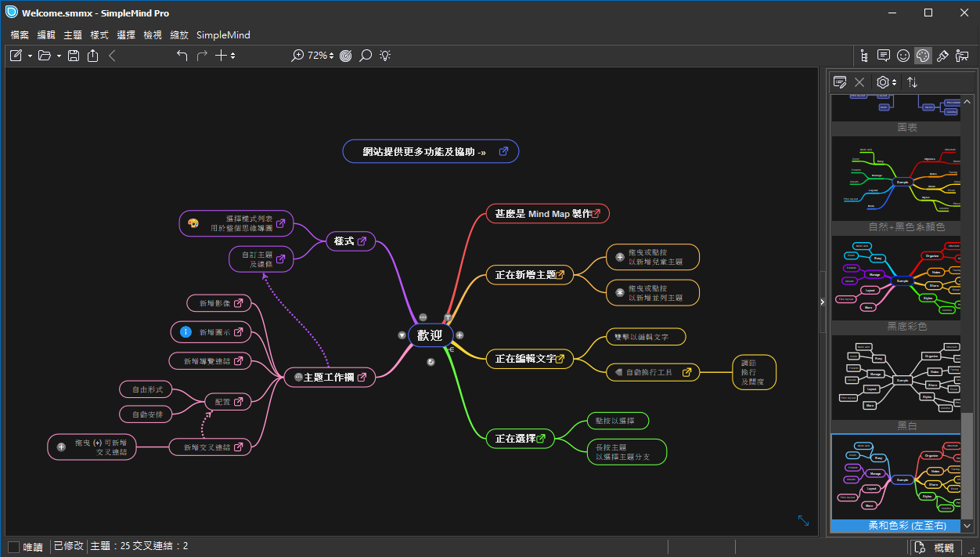Select the 黑白 style thumbnail
Viewport: 980px width, 557px height.
tap(896, 379)
